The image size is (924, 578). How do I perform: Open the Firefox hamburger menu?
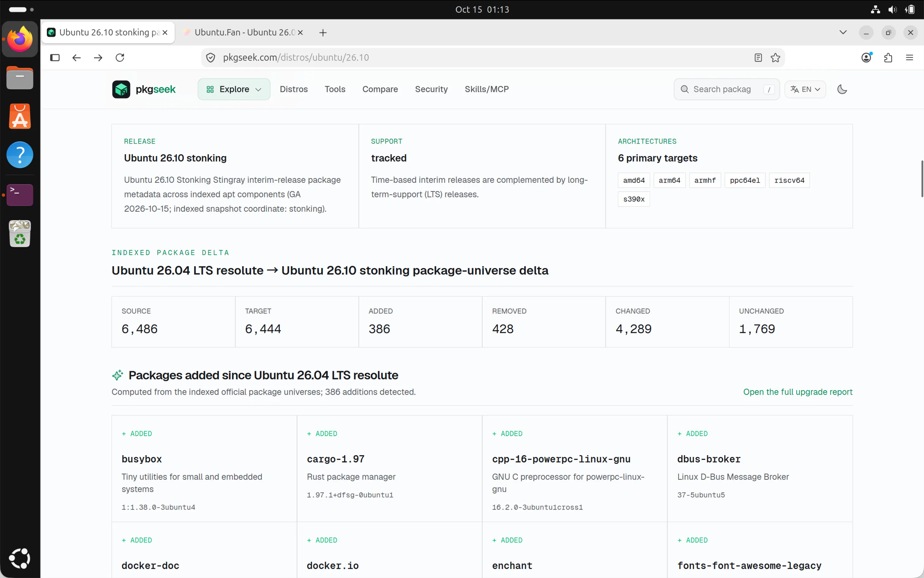tap(909, 58)
